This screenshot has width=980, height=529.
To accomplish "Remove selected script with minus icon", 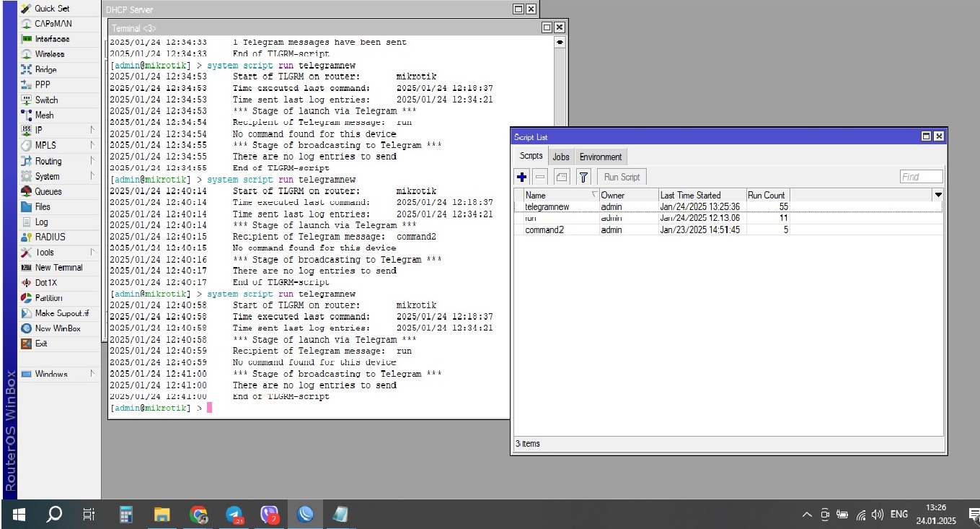I will pyautogui.click(x=541, y=177).
